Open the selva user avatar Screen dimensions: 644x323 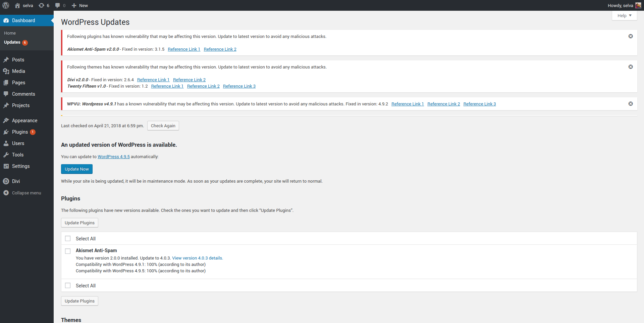[638, 5]
